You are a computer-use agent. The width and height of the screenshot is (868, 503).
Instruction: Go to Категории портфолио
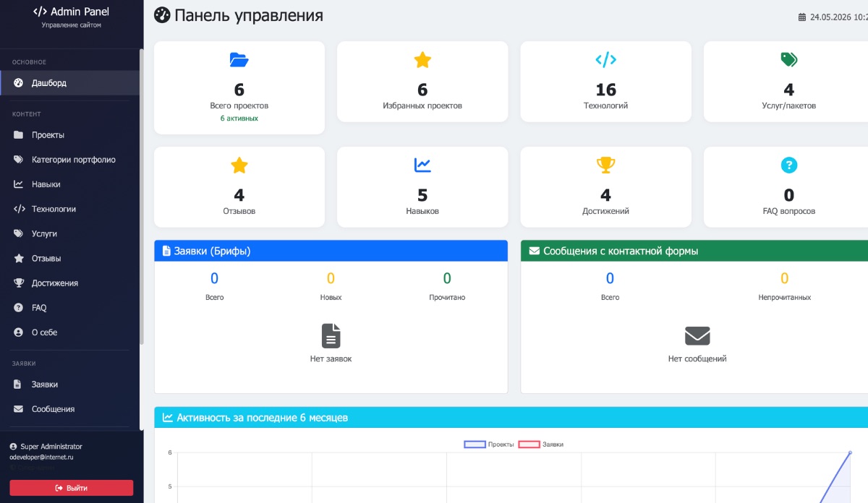[x=69, y=160]
